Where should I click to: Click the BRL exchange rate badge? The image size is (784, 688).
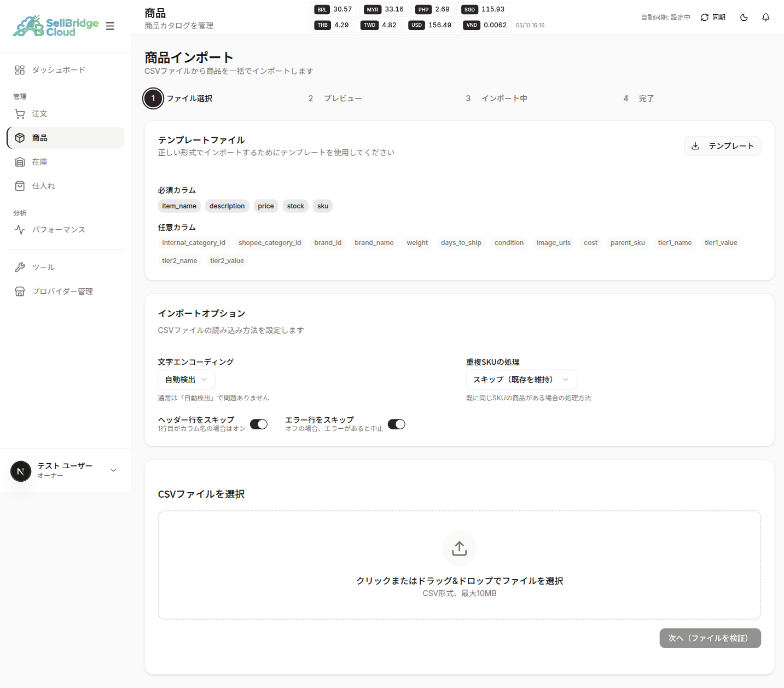click(x=333, y=9)
